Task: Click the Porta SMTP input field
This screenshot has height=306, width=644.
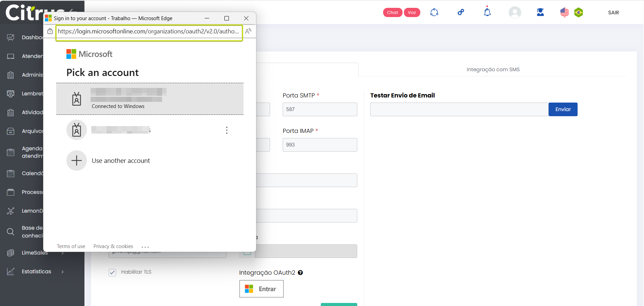Action: click(x=319, y=109)
